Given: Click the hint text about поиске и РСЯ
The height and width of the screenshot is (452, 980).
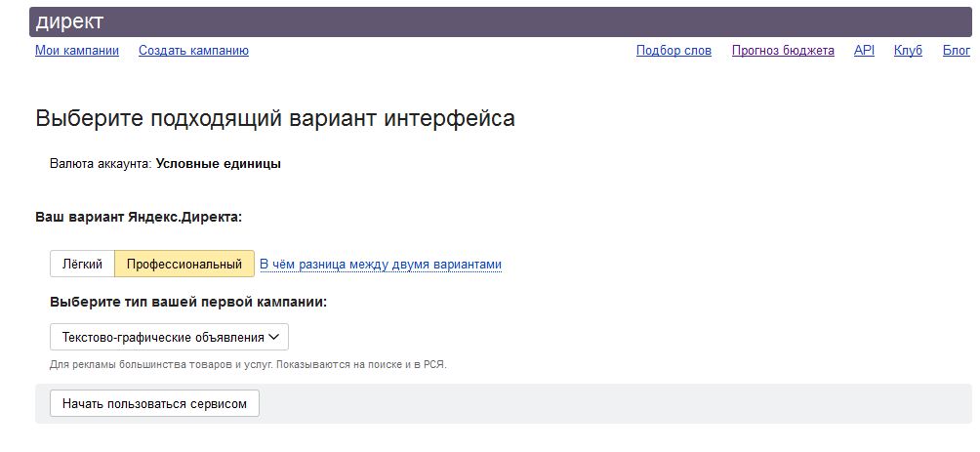Looking at the screenshot, I should pos(248,365).
